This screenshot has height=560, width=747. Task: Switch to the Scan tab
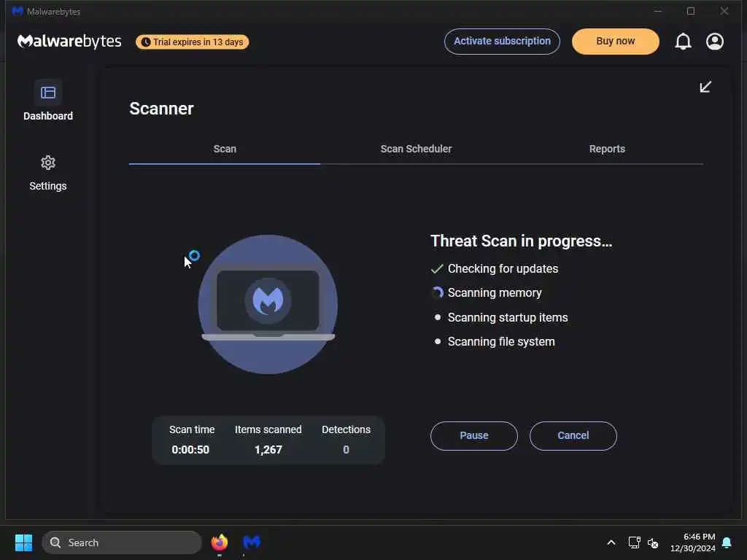tap(225, 149)
